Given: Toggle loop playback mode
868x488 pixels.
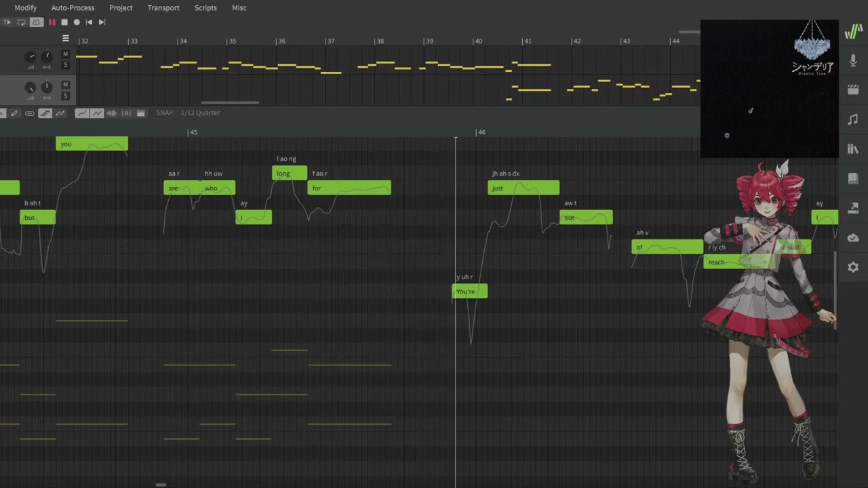Looking at the screenshot, I should point(21,22).
